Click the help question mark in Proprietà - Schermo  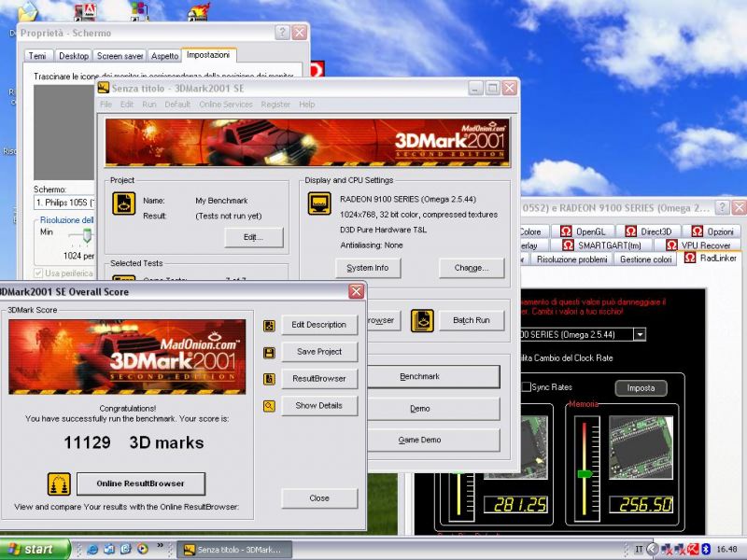point(282,33)
